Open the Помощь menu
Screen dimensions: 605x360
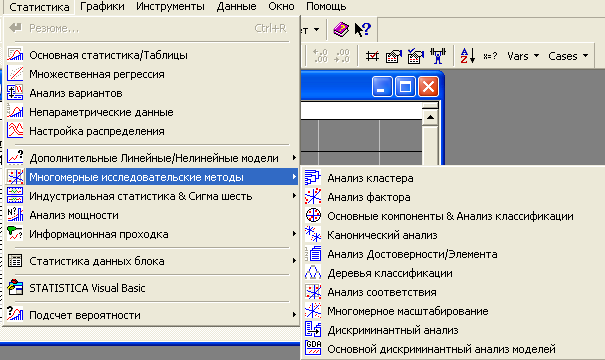click(326, 7)
